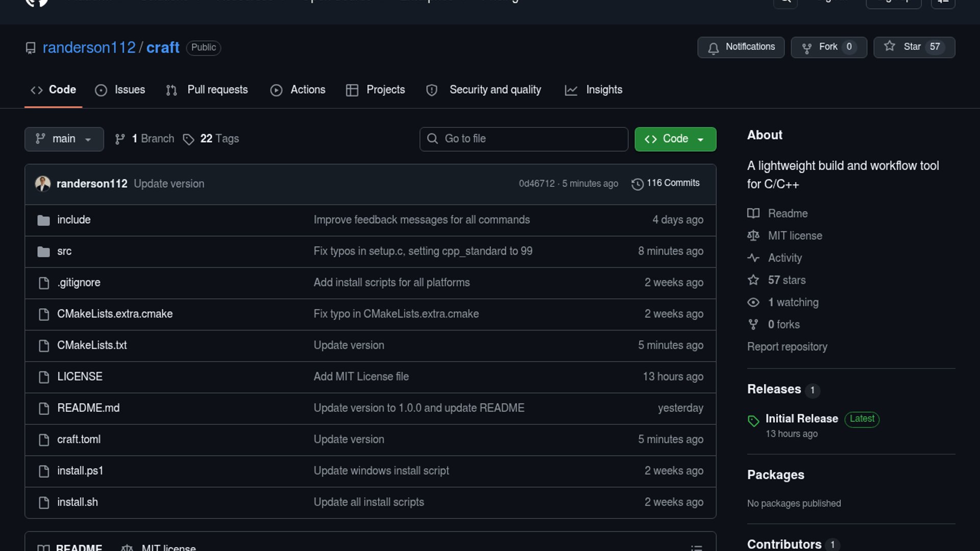980x551 pixels.
Task: Open the include folder icon
Action: [x=44, y=220]
